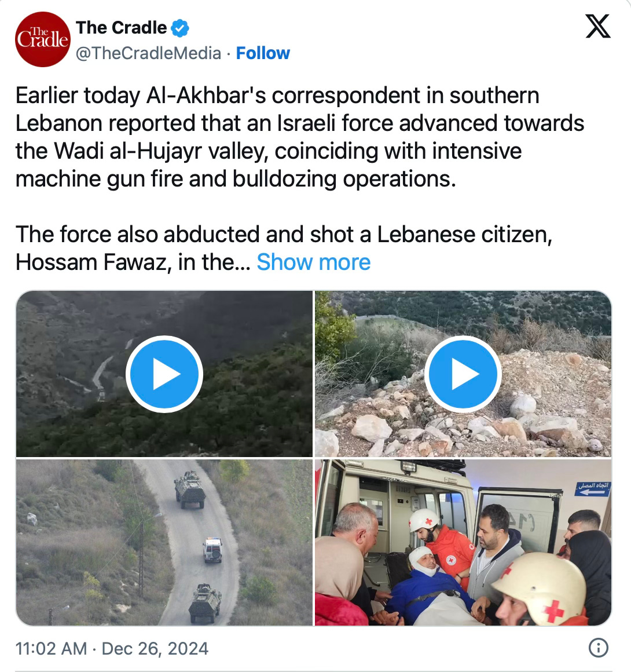Play the rocky hillside video
The image size is (631, 672).
tap(463, 374)
